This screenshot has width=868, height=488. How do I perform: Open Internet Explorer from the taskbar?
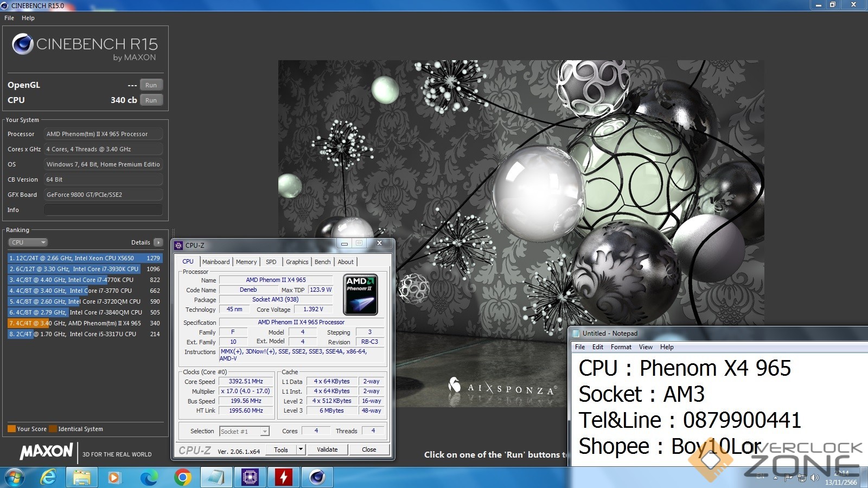[x=48, y=477]
